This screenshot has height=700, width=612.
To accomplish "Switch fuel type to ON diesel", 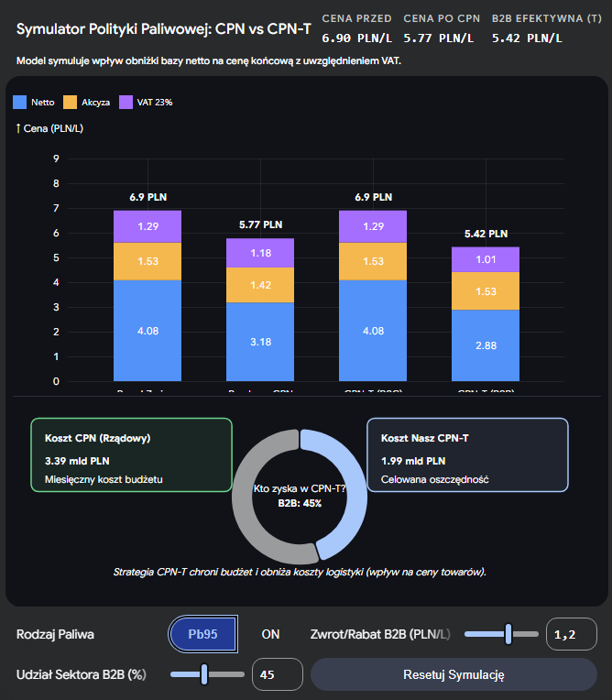I will tap(270, 634).
